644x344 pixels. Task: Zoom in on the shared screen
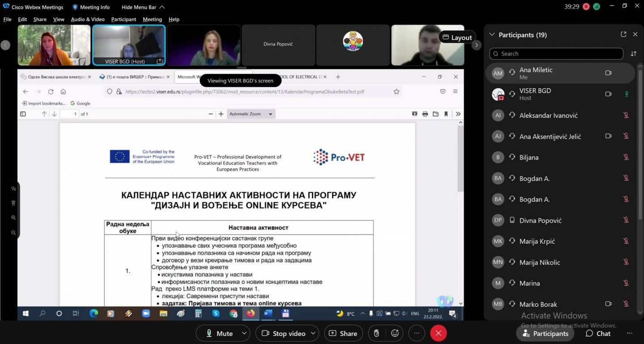point(13,218)
